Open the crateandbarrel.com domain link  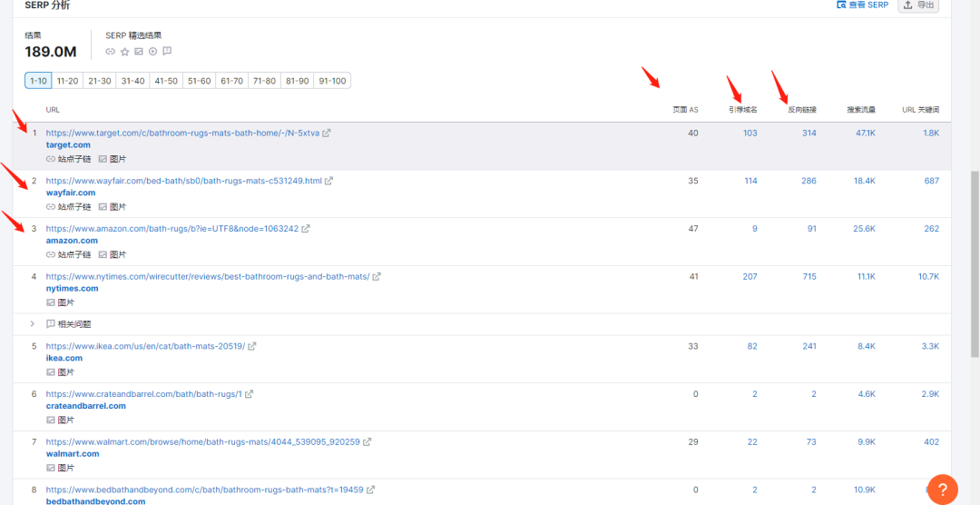click(86, 406)
